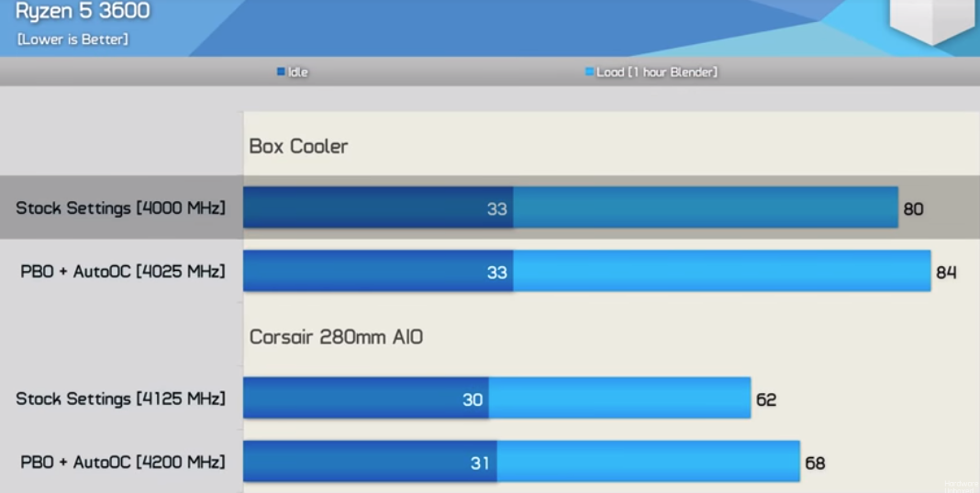Viewport: 980px width, 493px height.
Task: Click the light blue load bar ending at 80
Action: click(x=706, y=207)
